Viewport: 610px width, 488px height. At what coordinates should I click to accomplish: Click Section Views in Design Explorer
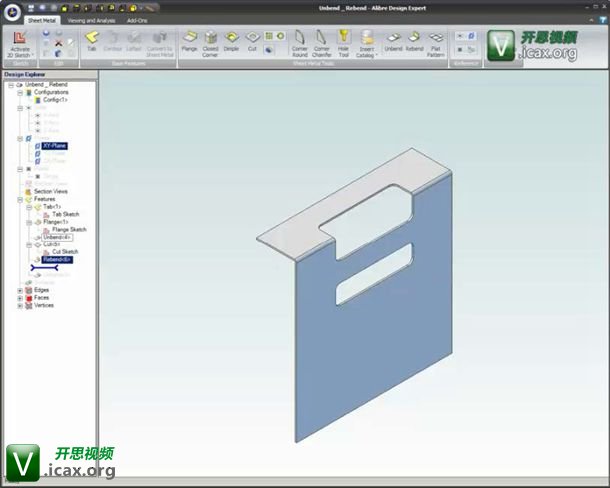click(50, 191)
